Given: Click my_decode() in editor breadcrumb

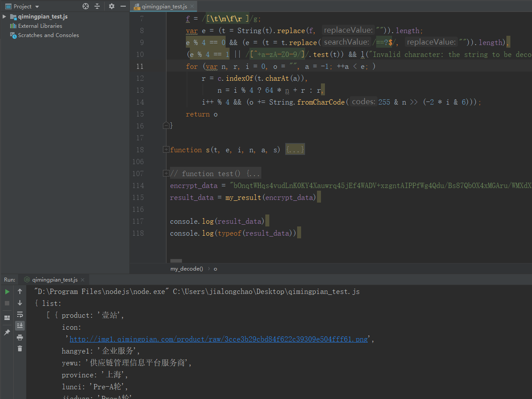Looking at the screenshot, I should click(x=187, y=268).
